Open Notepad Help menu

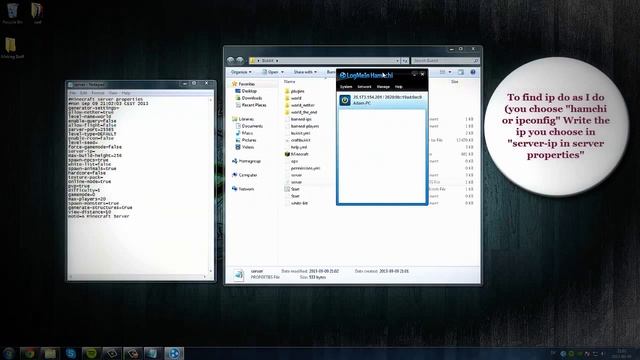tap(126, 93)
